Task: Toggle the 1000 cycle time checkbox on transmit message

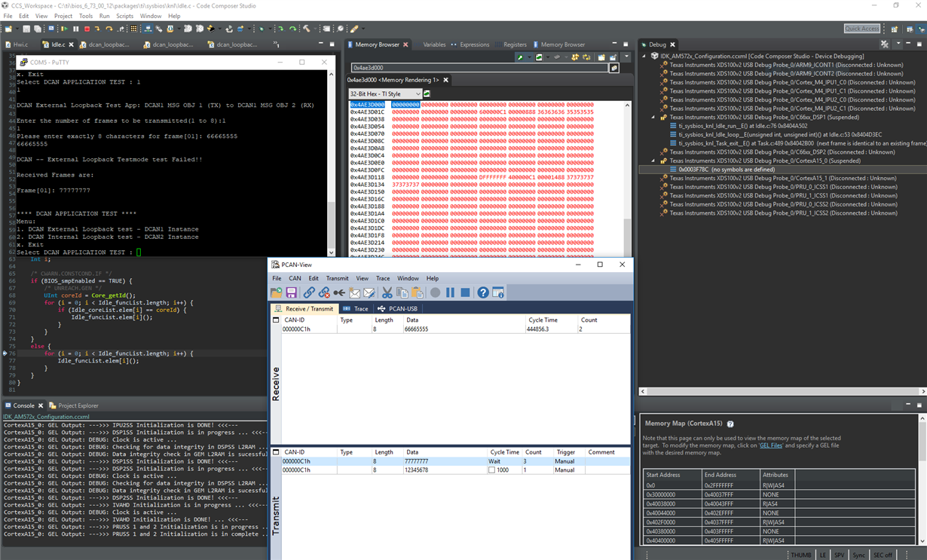Action: (490, 470)
